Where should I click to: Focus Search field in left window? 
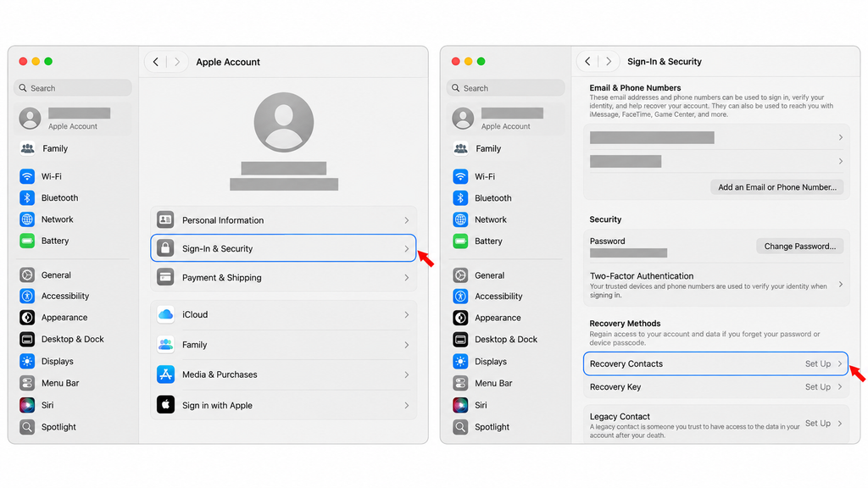click(x=73, y=88)
